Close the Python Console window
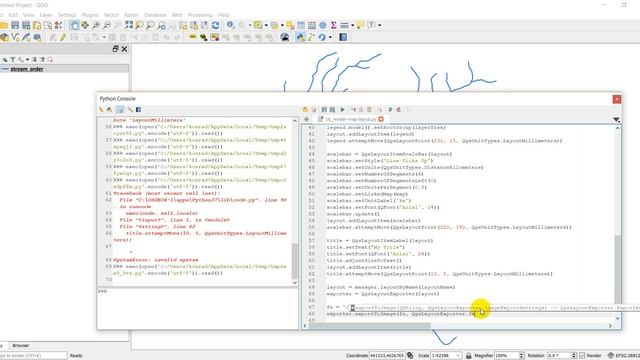 pos(617,99)
